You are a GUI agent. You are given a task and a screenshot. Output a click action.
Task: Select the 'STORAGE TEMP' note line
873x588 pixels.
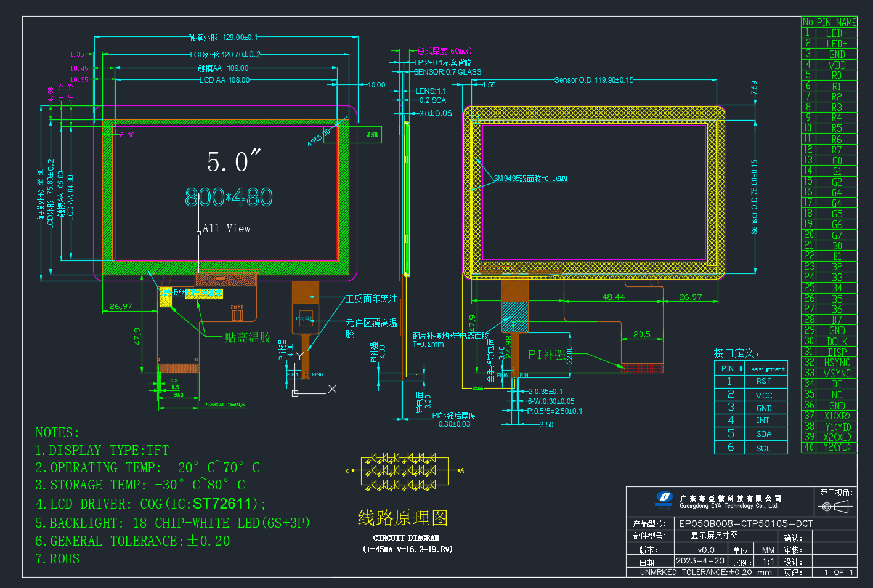click(x=140, y=485)
